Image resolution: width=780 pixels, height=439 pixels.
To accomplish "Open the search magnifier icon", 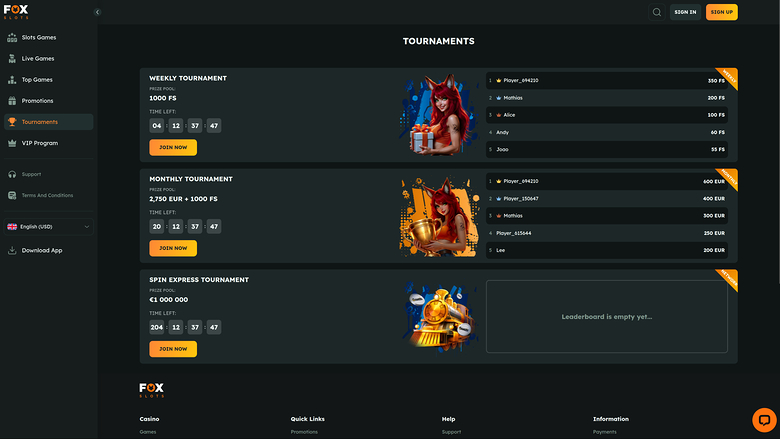I will tap(657, 12).
